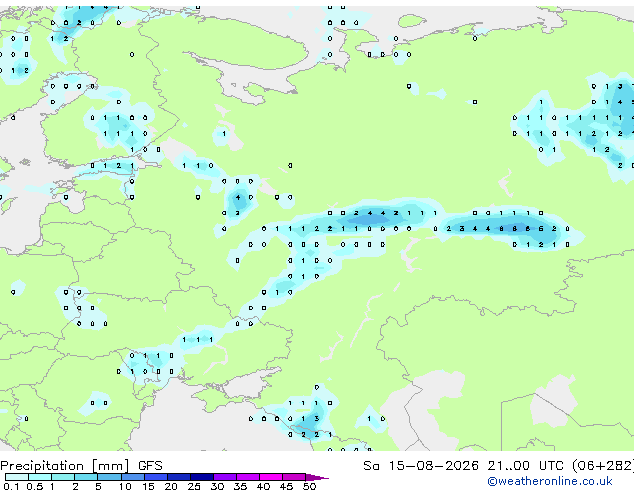Click the legend label '25'
The image size is (634, 490).
(x=194, y=486)
